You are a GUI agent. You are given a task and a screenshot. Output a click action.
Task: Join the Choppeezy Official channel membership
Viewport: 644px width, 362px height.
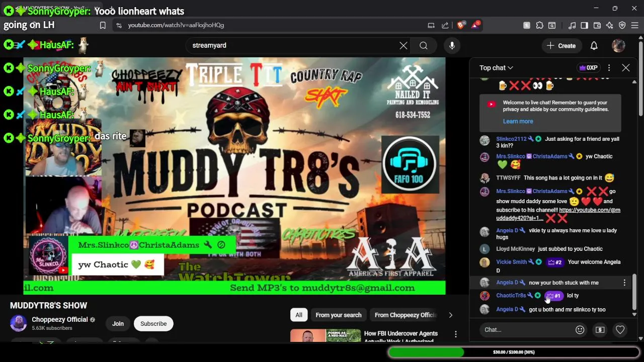[118, 324]
